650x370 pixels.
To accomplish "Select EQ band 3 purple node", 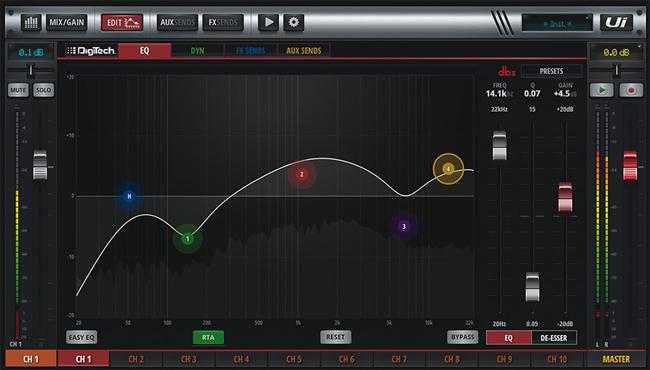I will 404,226.
